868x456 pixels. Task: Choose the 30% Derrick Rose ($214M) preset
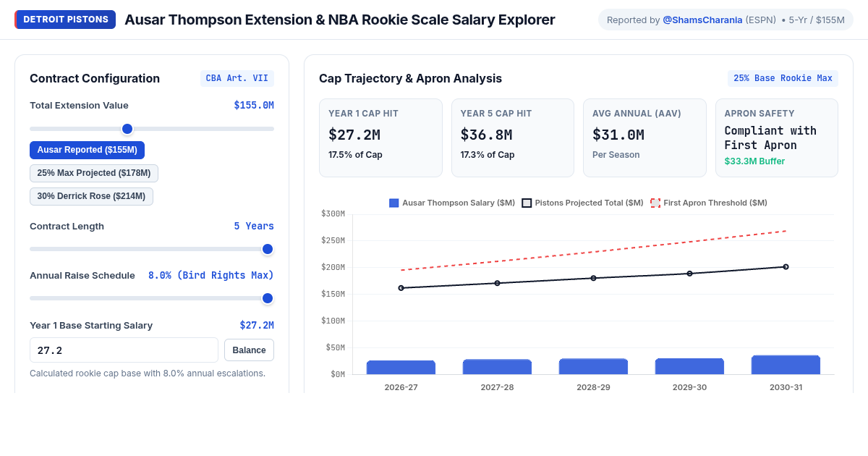pyautogui.click(x=91, y=196)
